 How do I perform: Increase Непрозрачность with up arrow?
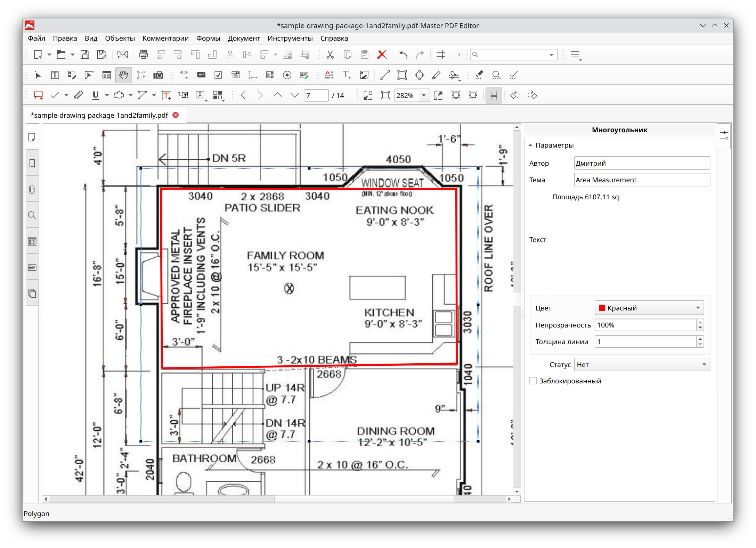coord(700,322)
